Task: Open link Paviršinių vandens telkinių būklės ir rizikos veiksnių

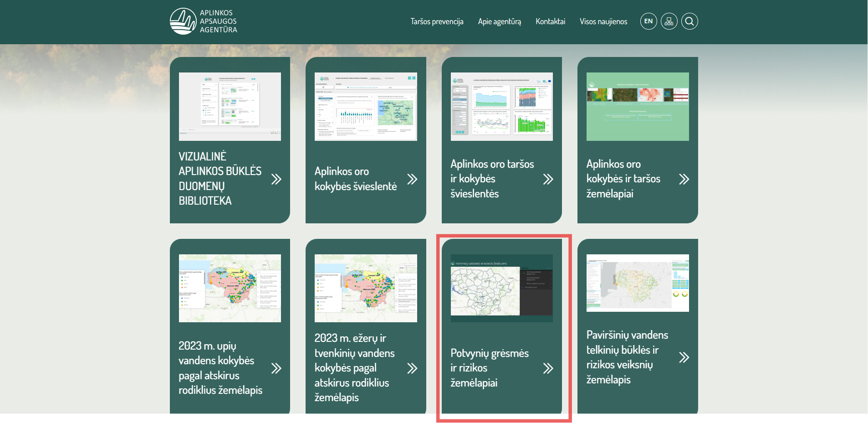Action: (627, 357)
